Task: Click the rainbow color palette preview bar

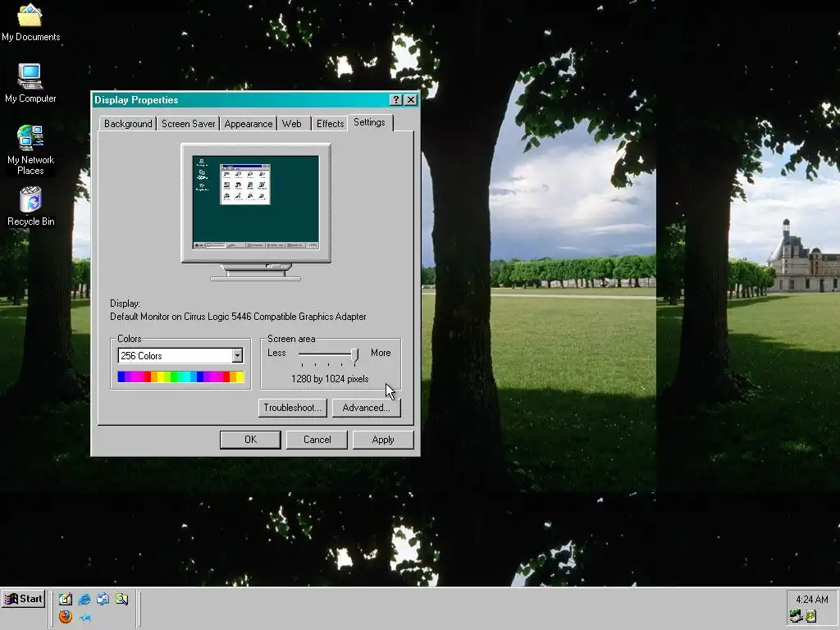Action: click(180, 377)
